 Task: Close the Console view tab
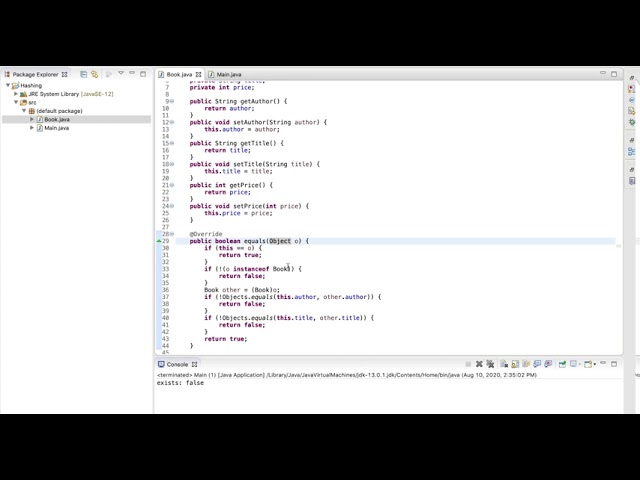pos(195,364)
